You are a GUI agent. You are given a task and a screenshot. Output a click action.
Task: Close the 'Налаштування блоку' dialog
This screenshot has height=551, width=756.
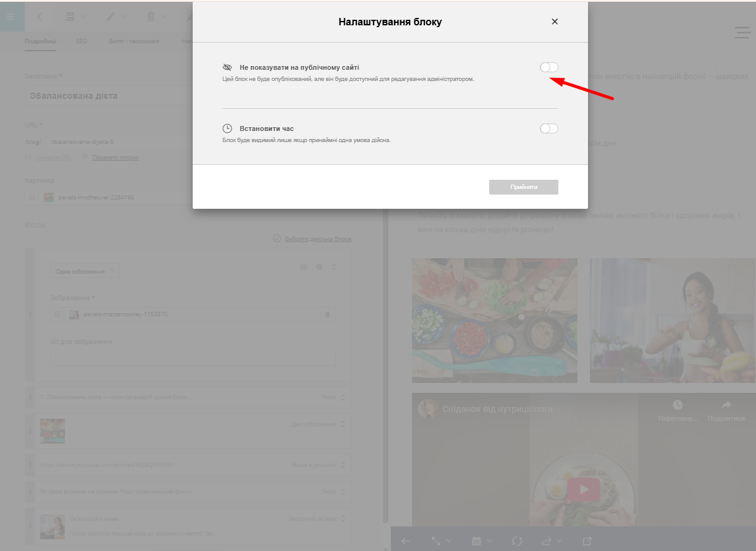(555, 22)
